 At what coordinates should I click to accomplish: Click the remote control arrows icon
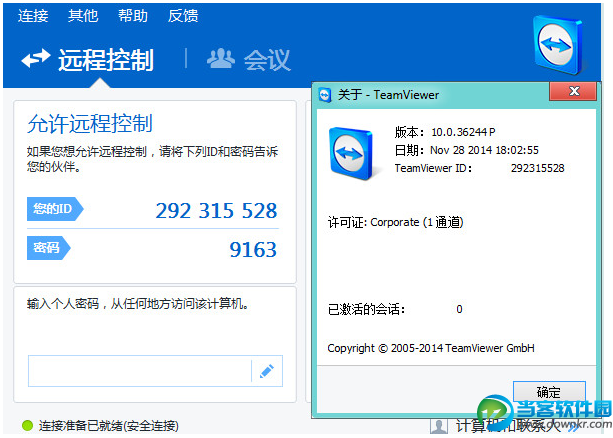36,59
